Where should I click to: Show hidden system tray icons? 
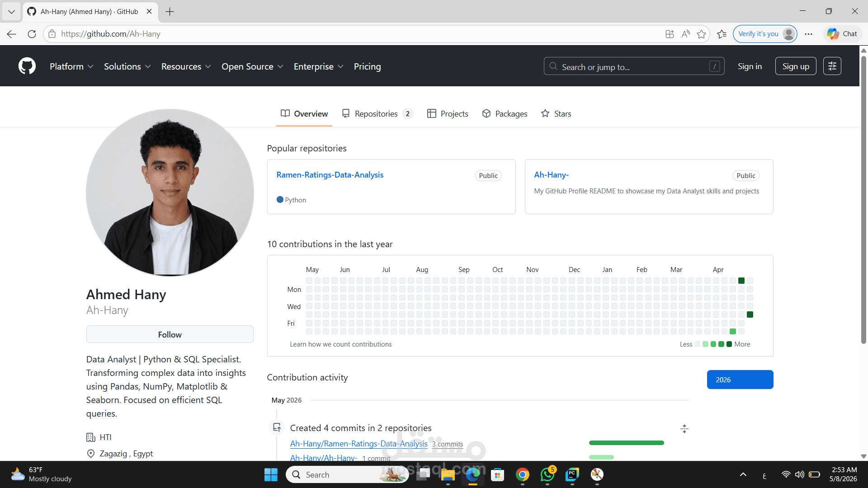pos(743,474)
